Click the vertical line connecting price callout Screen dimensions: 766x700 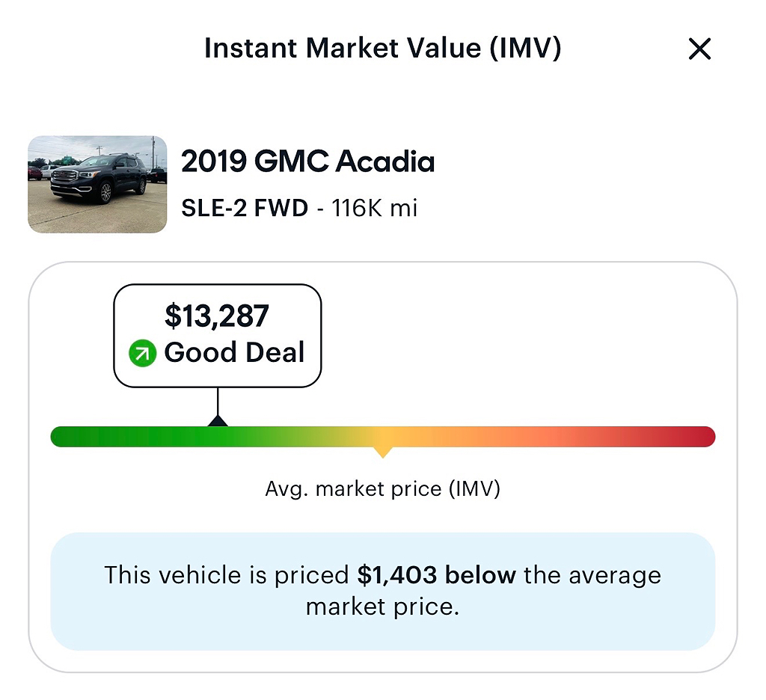point(218,402)
